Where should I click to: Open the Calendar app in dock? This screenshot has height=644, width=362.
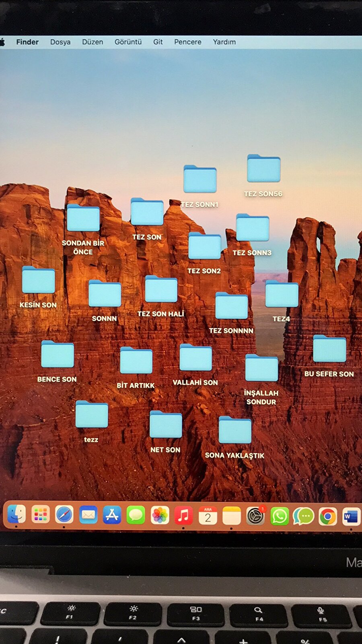click(208, 516)
